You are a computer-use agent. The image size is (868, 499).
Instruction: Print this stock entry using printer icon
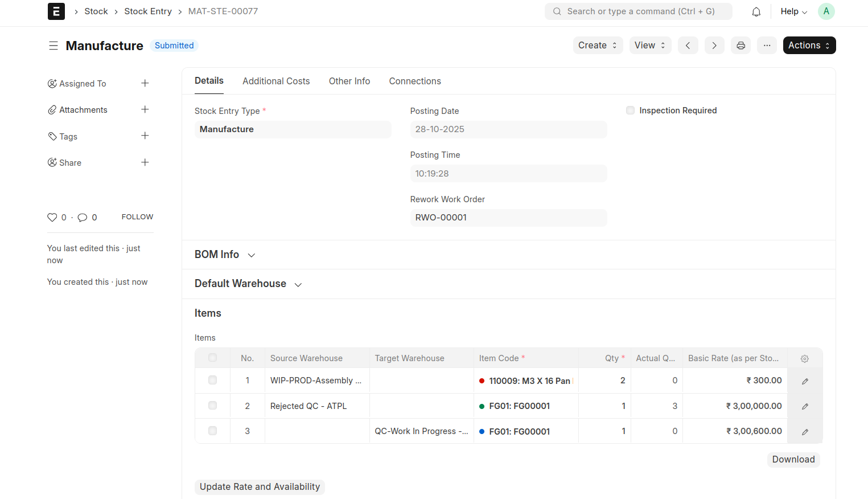point(741,46)
